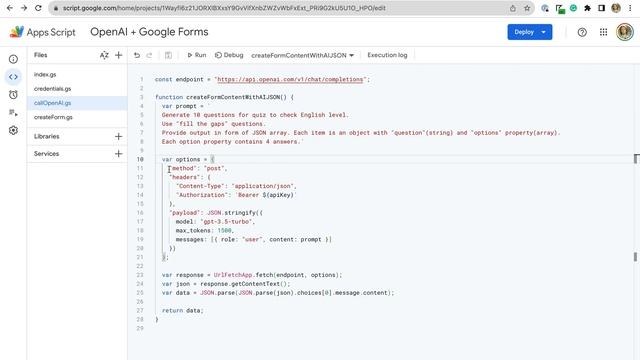This screenshot has width=640, height=360.
Task: Switch to the Editor sidebar icon
Action: pyautogui.click(x=13, y=77)
